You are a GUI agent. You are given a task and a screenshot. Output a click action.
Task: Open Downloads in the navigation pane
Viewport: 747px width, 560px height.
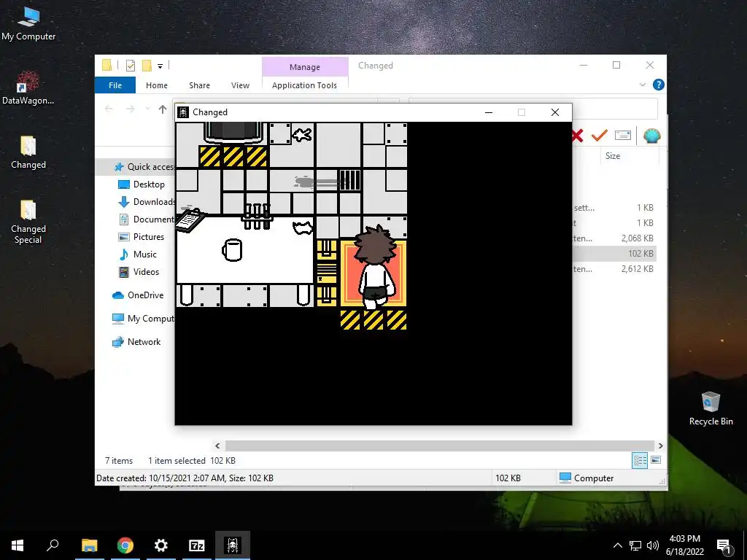point(146,202)
